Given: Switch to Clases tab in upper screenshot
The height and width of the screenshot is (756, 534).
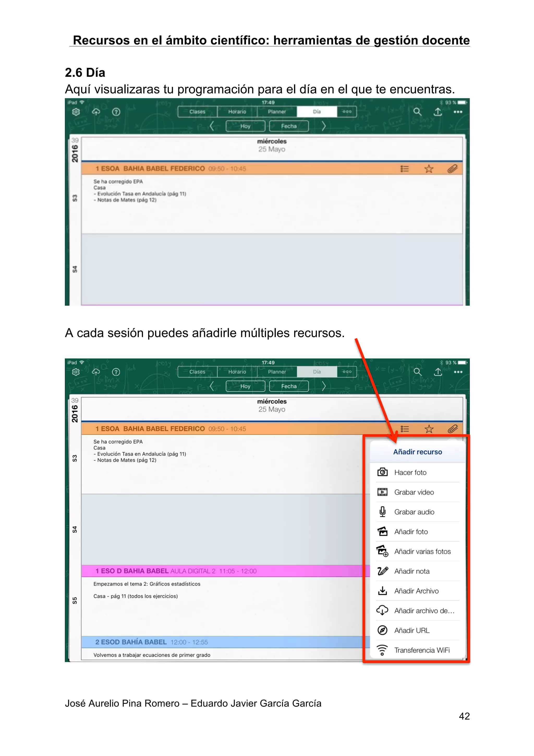Looking at the screenshot, I should point(197,112).
